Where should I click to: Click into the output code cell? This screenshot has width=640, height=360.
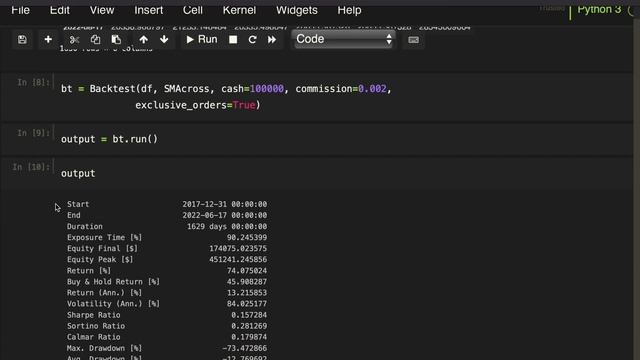click(343, 173)
